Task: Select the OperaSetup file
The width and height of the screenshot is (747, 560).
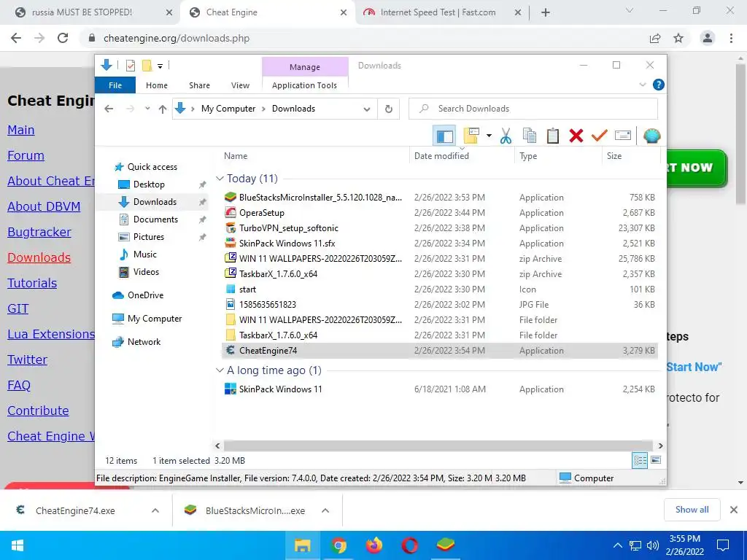Action: 440,213
